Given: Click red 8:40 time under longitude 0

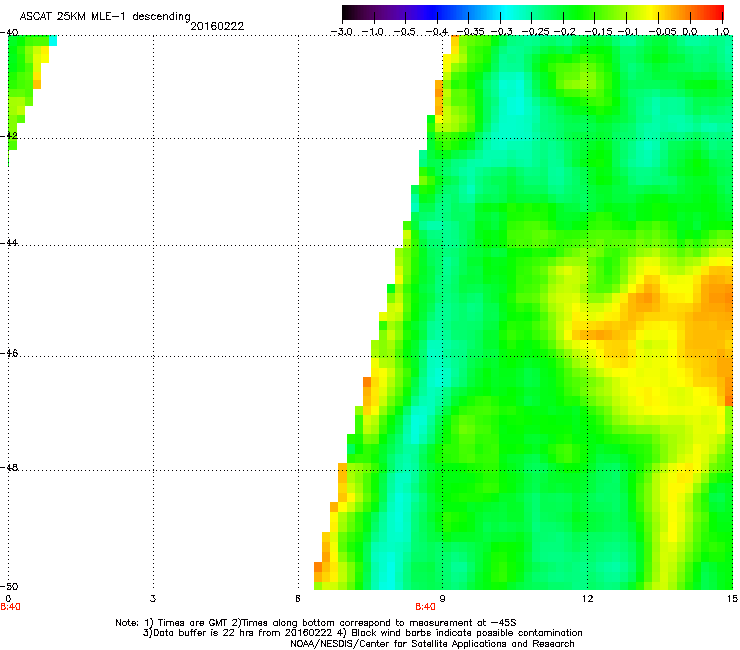Looking at the screenshot, I should coord(10,607).
